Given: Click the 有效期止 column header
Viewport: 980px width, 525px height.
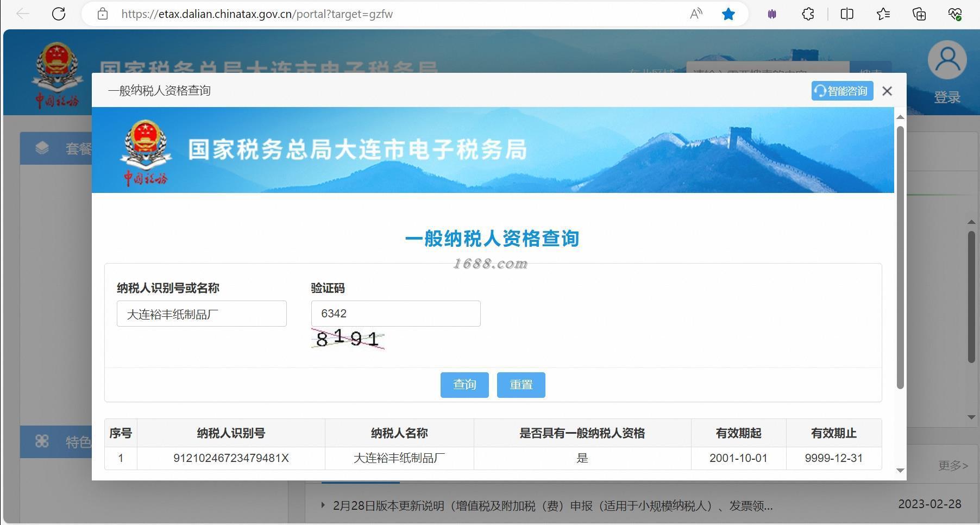Looking at the screenshot, I should [834, 433].
